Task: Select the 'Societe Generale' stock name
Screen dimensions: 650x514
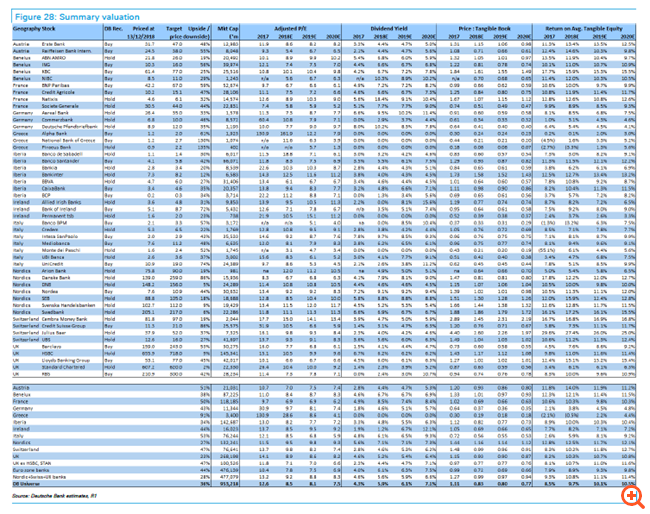Action: click(x=60, y=106)
